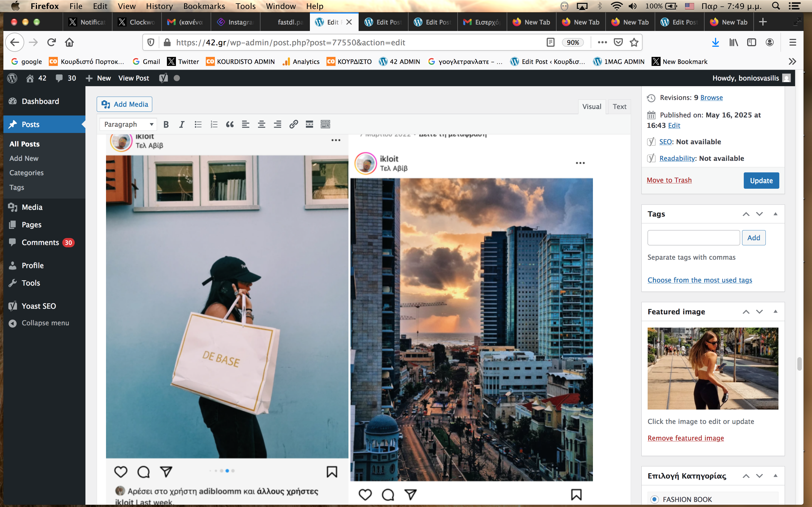
Task: Click the toolbar toggle keyboard icon
Action: pos(325,124)
